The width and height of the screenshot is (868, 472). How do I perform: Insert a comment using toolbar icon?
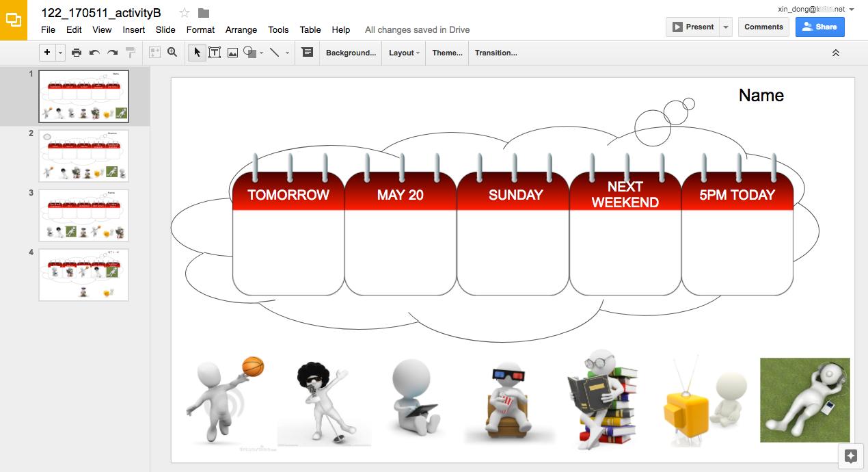[308, 53]
